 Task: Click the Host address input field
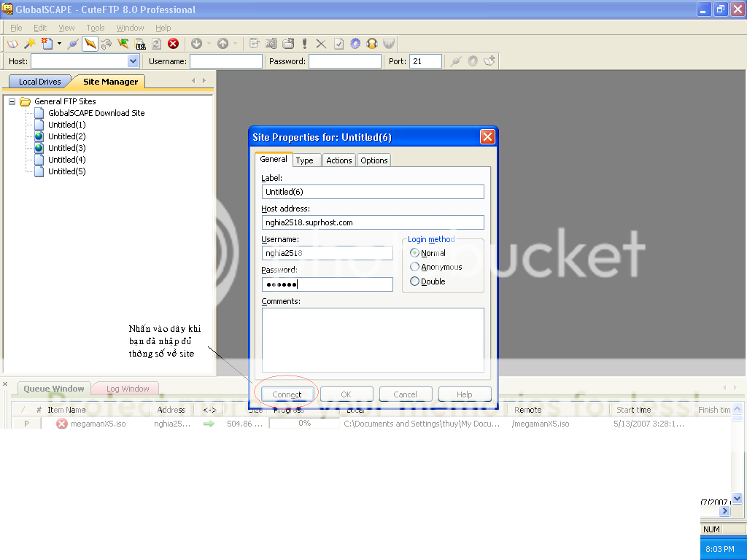click(x=373, y=222)
